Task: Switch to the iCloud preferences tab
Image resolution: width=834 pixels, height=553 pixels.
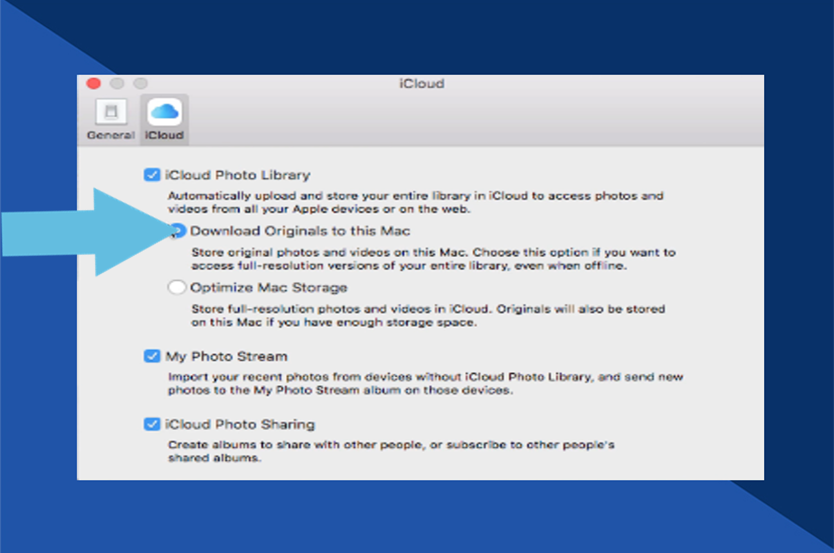Action: tap(164, 120)
